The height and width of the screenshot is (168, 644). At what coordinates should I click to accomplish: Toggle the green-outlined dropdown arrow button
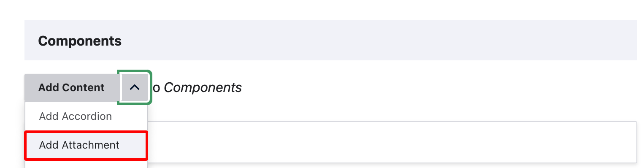coord(135,87)
